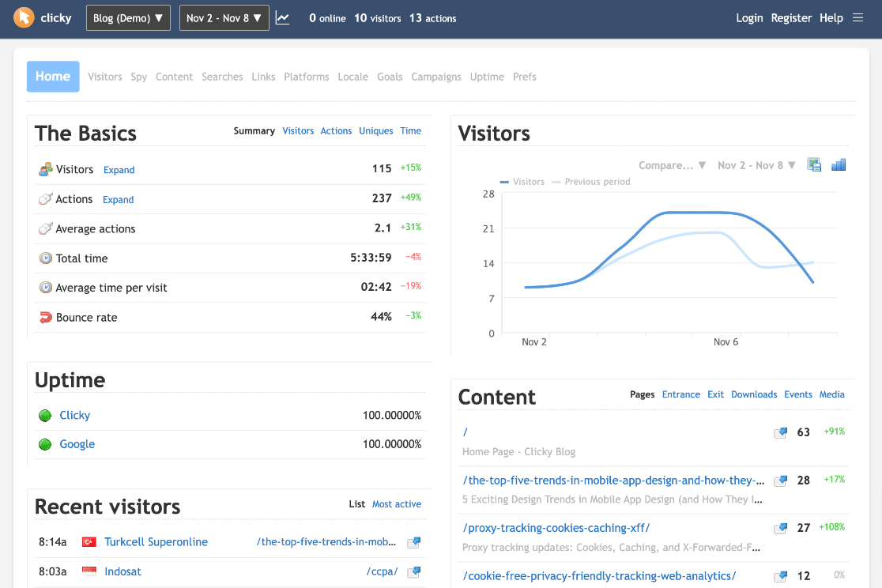The height and width of the screenshot is (588, 882).
Task: Click the Register link
Action: pos(791,17)
